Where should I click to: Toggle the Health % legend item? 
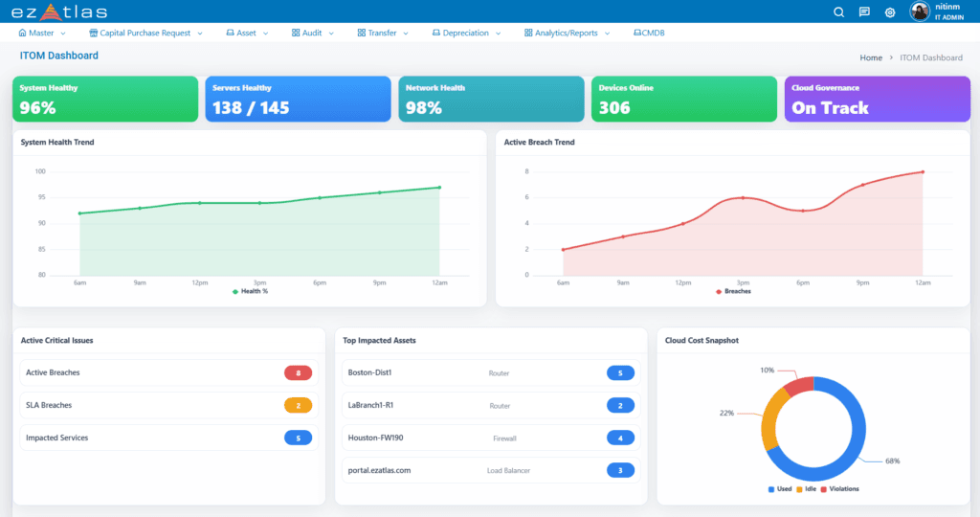(250, 291)
